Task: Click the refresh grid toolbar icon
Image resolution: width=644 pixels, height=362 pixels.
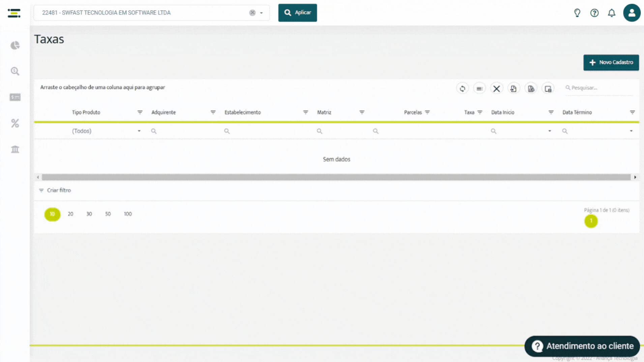Action: click(x=462, y=88)
